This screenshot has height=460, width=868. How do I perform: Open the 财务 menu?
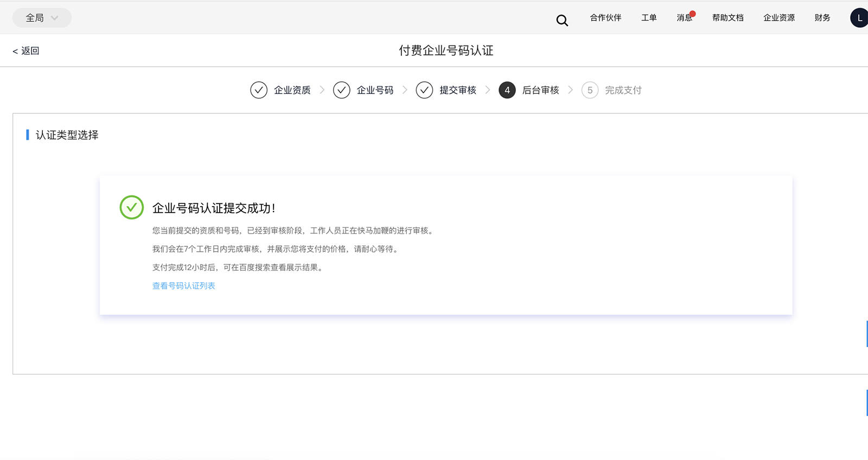click(x=822, y=18)
